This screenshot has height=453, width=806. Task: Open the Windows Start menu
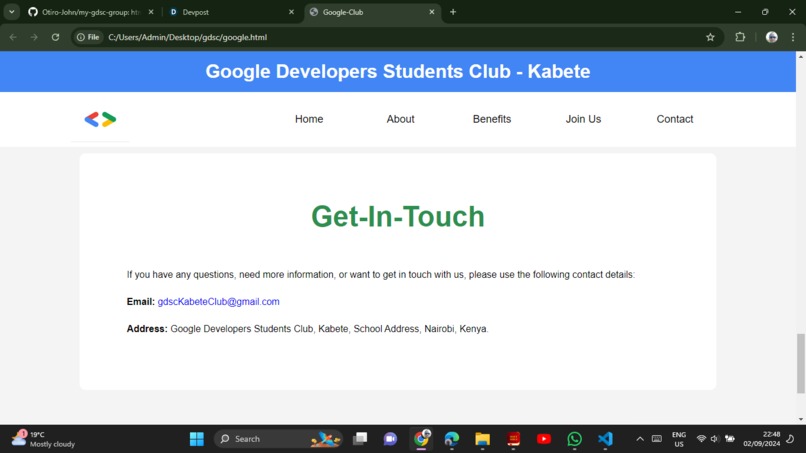pos(197,439)
